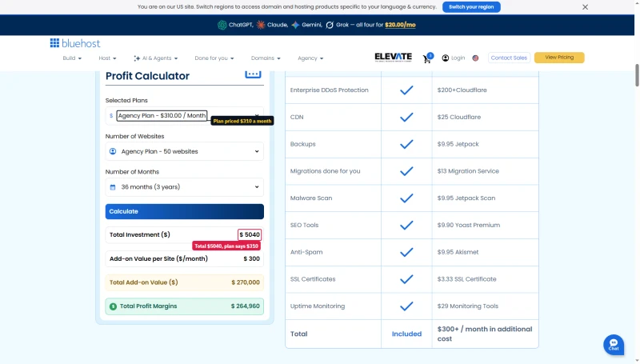
Task: Click checkmark in Backups row
Action: [x=406, y=144]
